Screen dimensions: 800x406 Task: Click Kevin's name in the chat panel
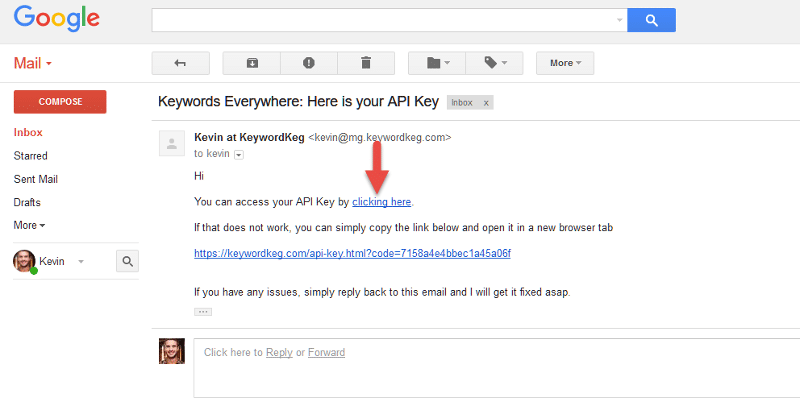[x=52, y=261]
